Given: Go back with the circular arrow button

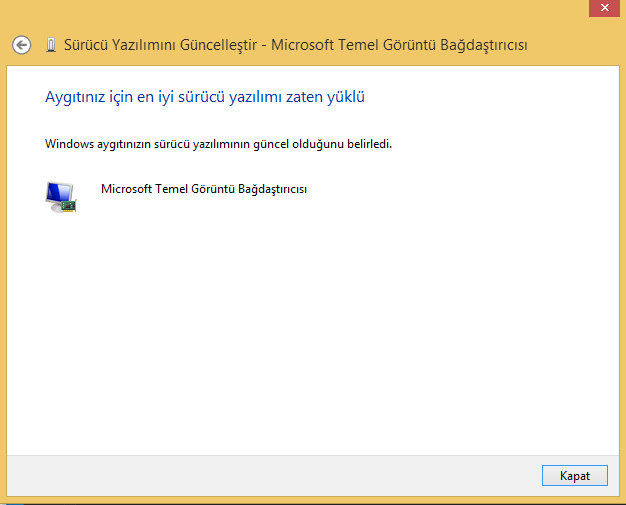Looking at the screenshot, I should [x=22, y=45].
